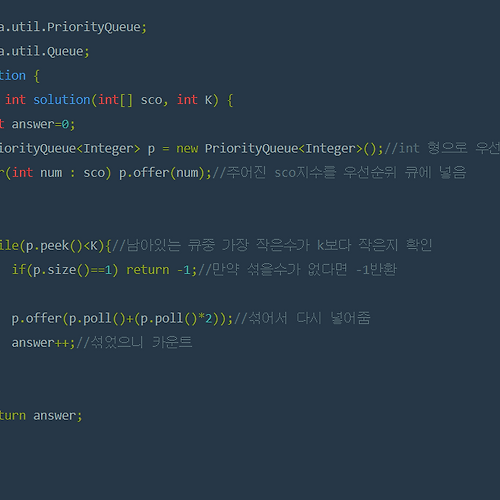Place cursor on the util.Queue import line
500x500 pixels.
point(44,52)
